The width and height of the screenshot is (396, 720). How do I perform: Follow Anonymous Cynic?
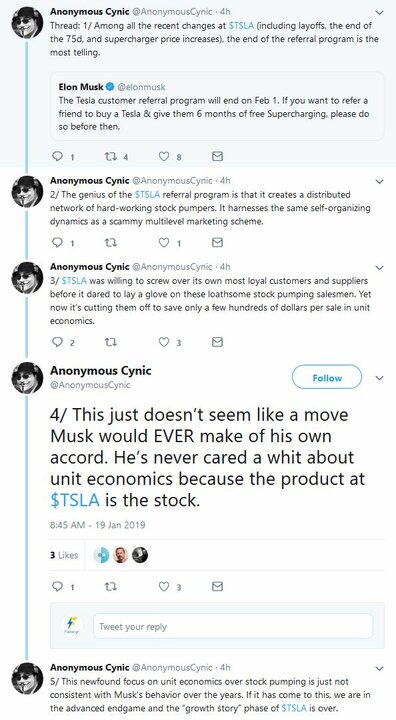pos(327,377)
